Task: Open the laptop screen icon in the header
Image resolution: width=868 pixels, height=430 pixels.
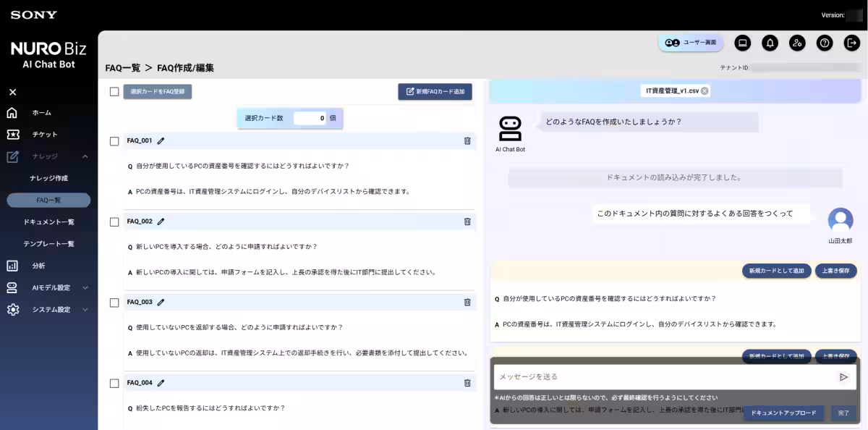Action: tap(742, 43)
